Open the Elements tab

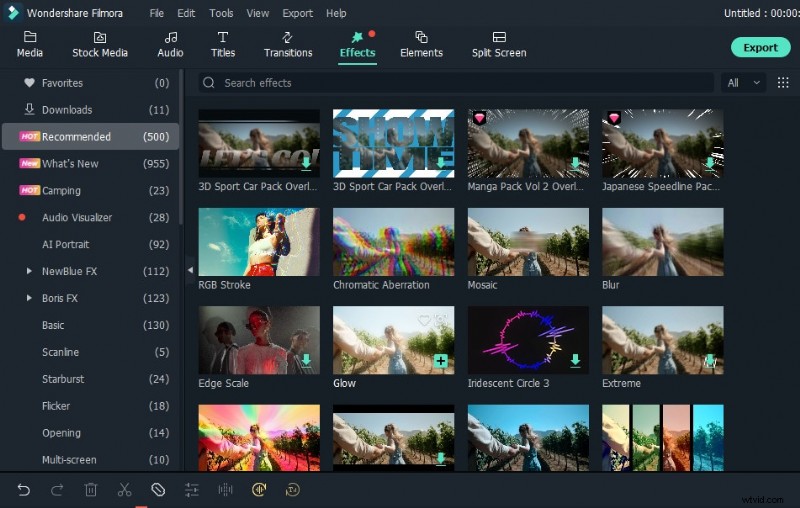pyautogui.click(x=421, y=44)
